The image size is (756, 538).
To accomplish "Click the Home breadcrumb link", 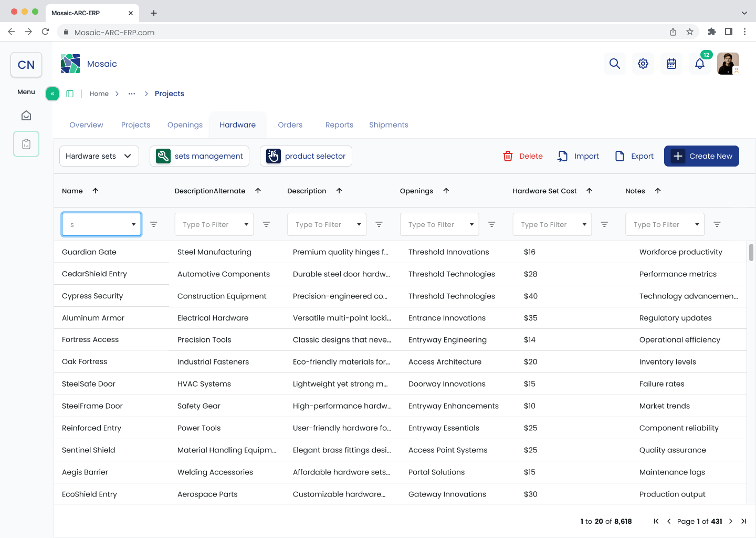I will point(99,94).
